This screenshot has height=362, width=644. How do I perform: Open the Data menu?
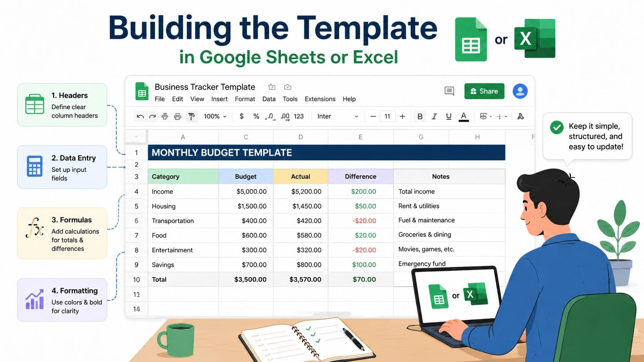pyautogui.click(x=269, y=99)
